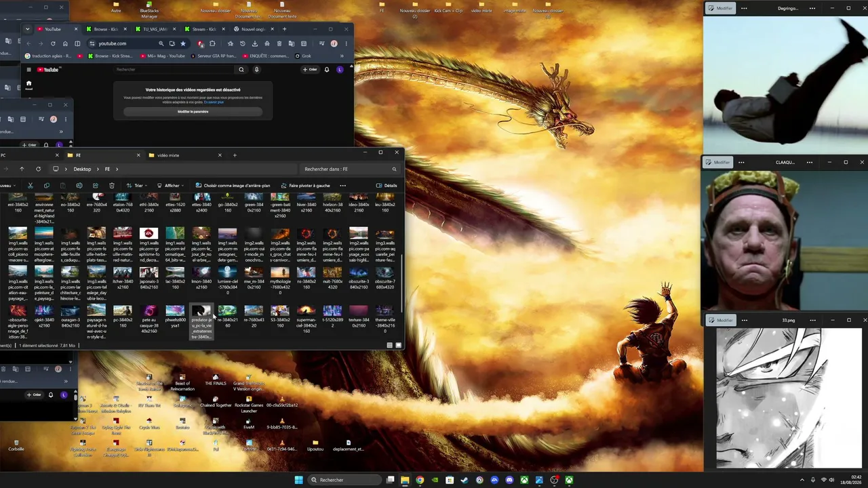Switch Explorer to large thumbnails view
The width and height of the screenshot is (868, 488).
pyautogui.click(x=398, y=345)
